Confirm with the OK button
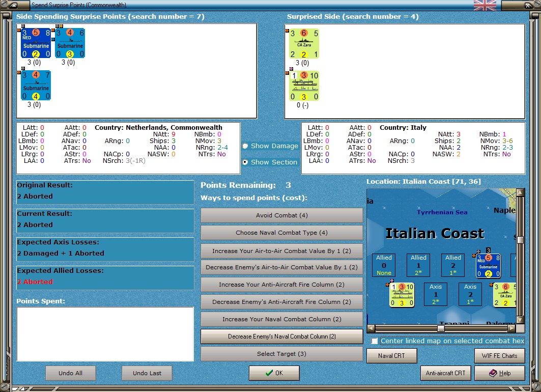The height and width of the screenshot is (392, 541). click(x=274, y=373)
